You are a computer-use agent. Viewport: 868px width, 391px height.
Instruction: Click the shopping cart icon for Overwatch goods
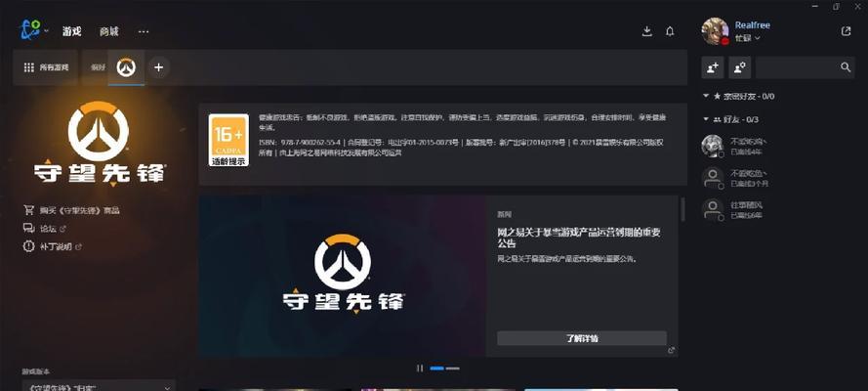28,210
